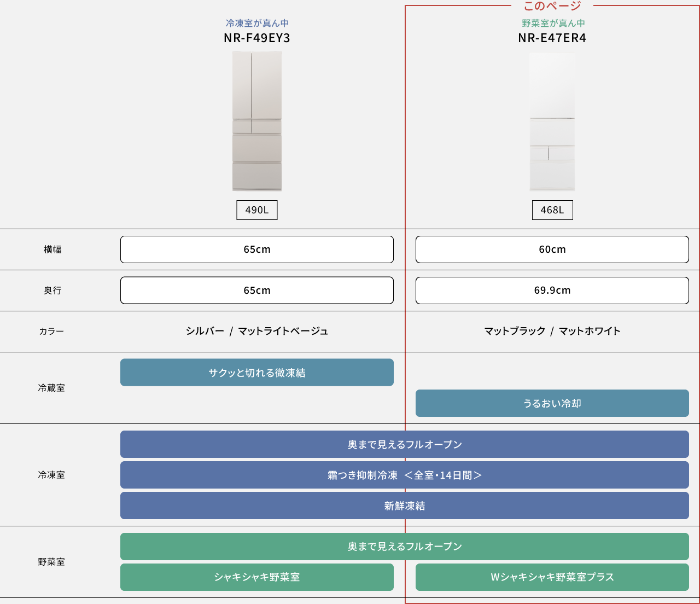Screen dimensions: 700x604
Task: Click the うるおい冷却 feature bar
Action: [x=552, y=403]
